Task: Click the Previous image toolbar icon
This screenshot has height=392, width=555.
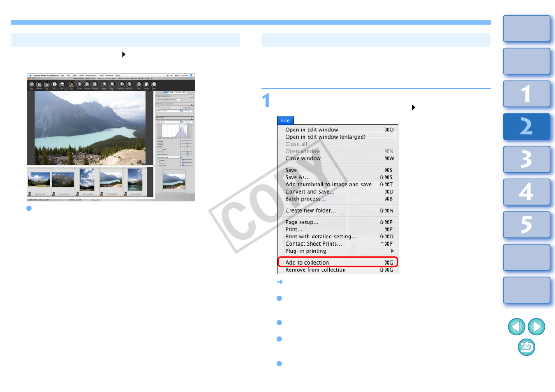Action: [x=104, y=85]
